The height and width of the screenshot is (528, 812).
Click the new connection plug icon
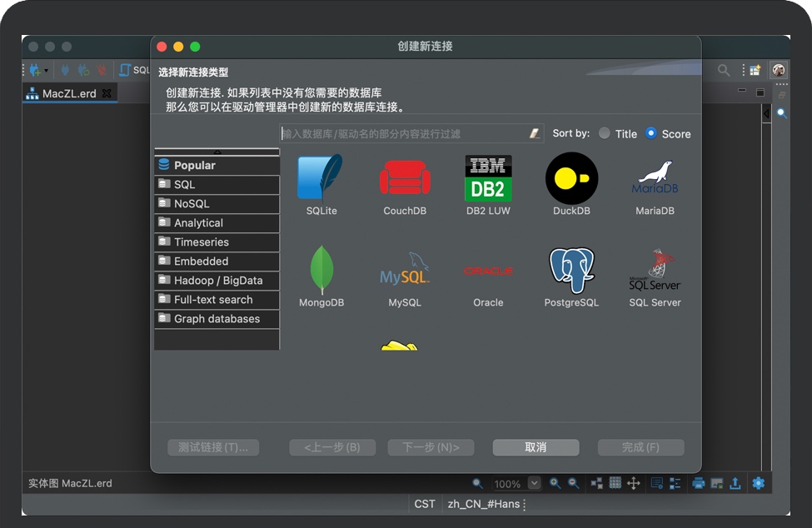coord(35,70)
